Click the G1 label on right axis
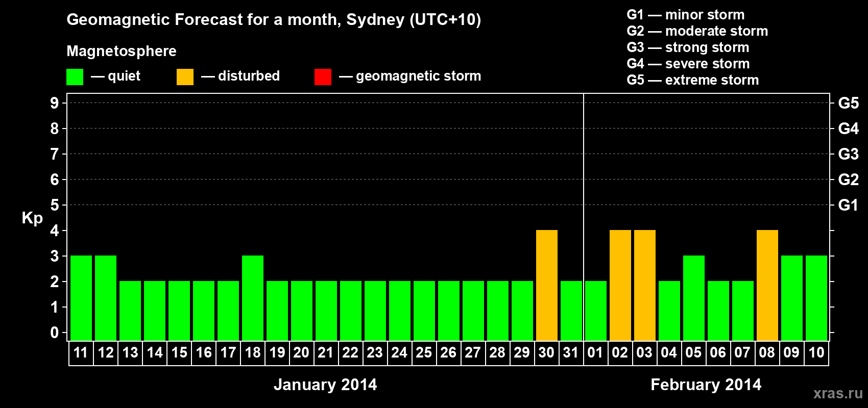Image resolution: width=868 pixels, height=408 pixels. click(848, 205)
